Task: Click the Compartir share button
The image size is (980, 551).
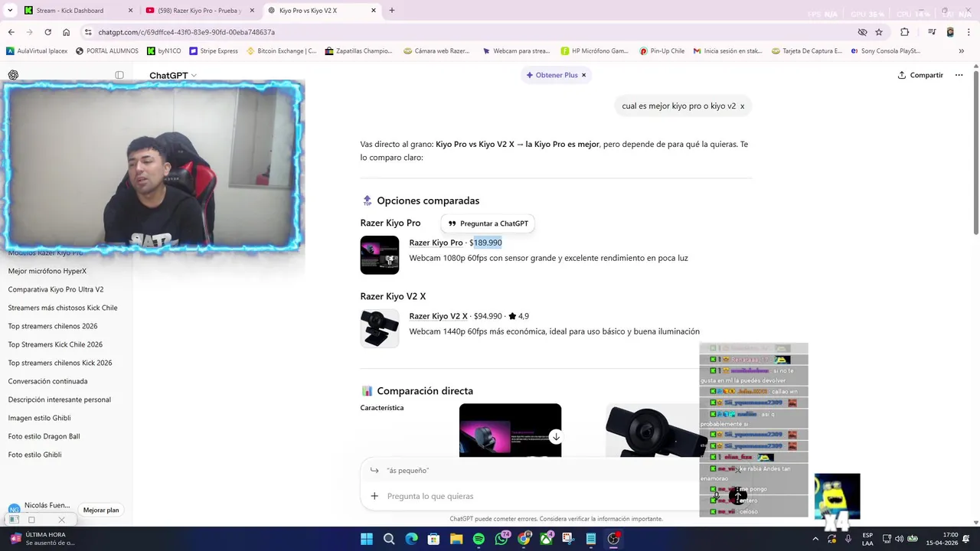Action: point(920,75)
